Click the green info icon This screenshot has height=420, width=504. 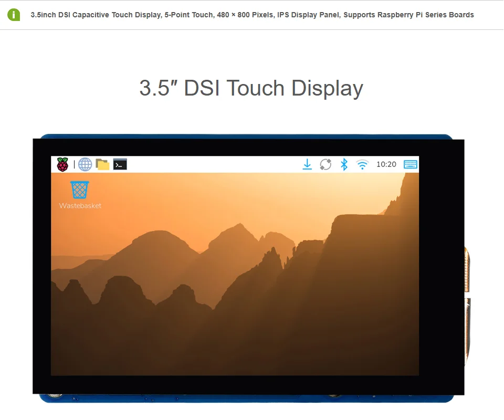14,15
